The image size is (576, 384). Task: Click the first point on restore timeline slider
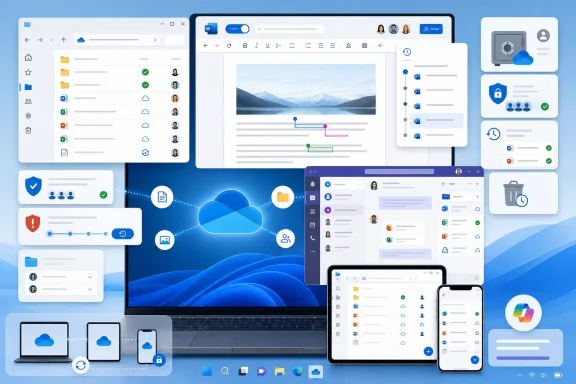50,234
